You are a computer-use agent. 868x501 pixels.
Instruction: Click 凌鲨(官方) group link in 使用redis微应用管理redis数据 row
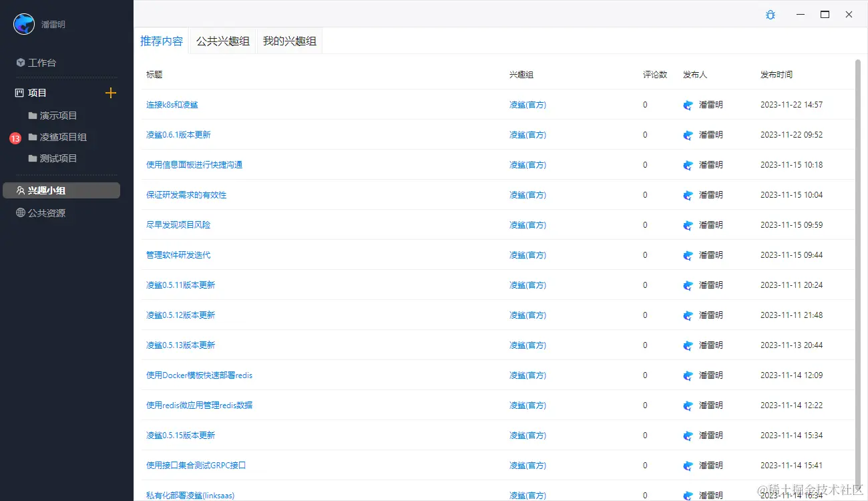click(x=527, y=405)
